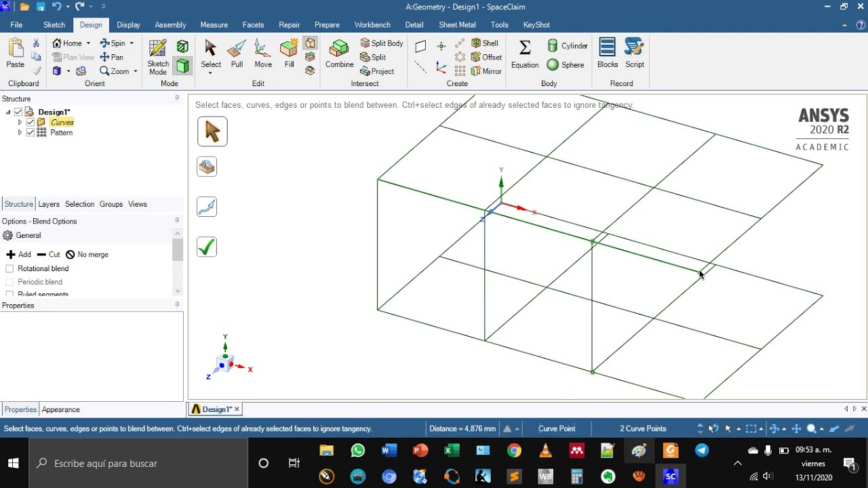The height and width of the screenshot is (488, 868).
Task: Select the Add blend option
Action: click(x=19, y=254)
